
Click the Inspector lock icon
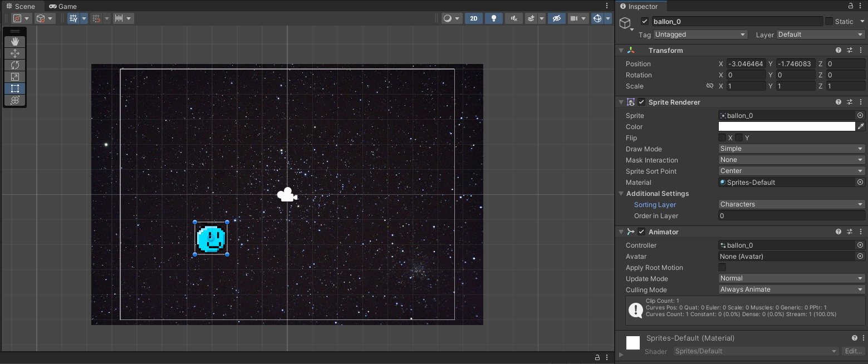(x=851, y=6)
